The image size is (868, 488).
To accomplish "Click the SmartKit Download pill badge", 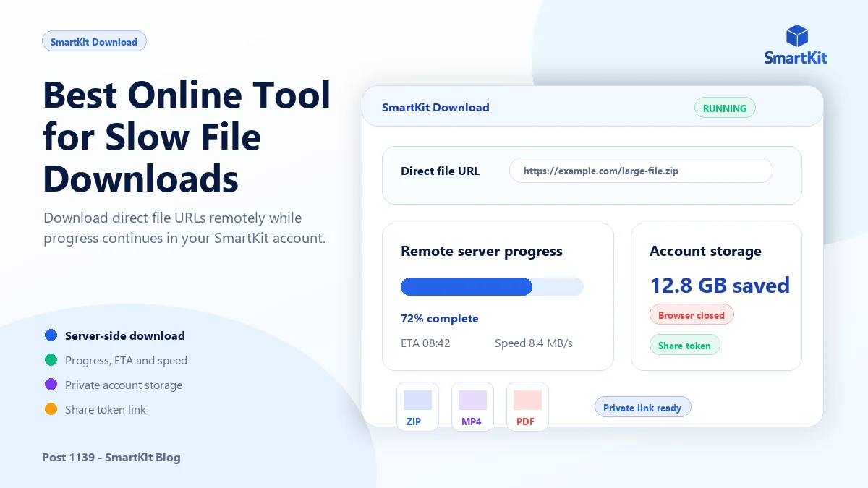I will (94, 42).
